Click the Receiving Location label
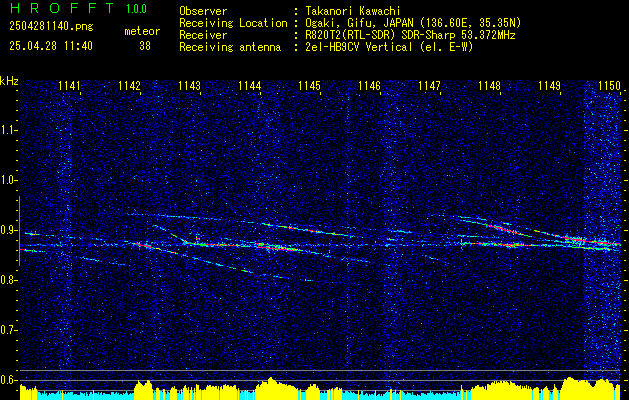 [x=233, y=23]
